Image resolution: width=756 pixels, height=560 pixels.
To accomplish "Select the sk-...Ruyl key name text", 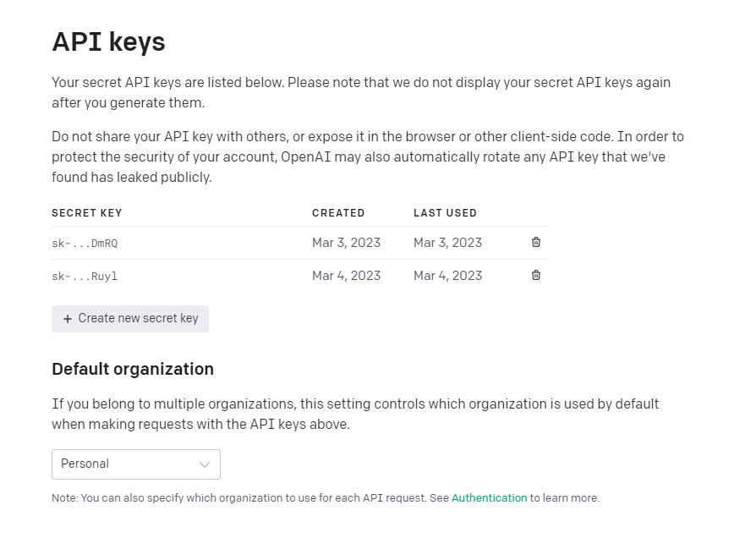I will 85,276.
